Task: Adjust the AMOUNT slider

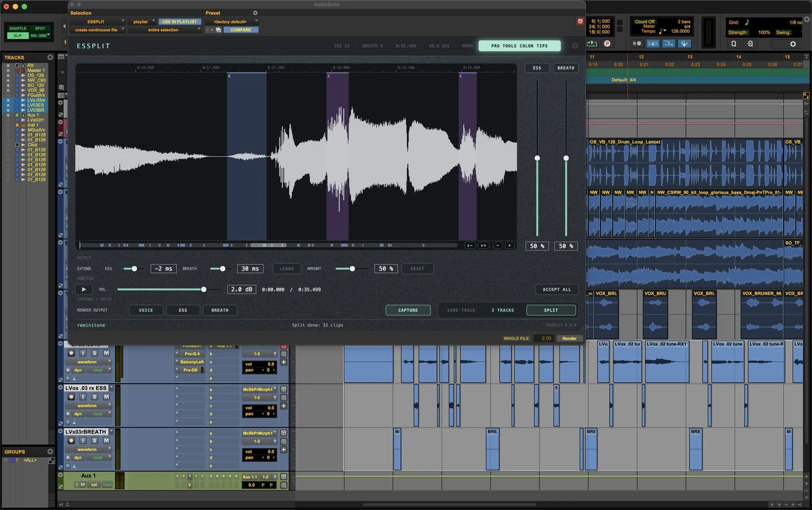Action: [352, 268]
